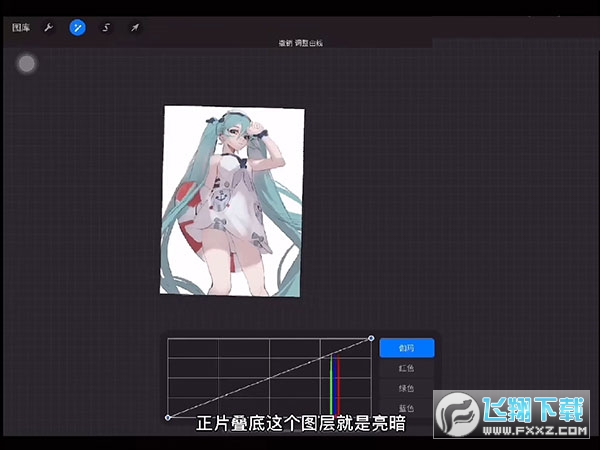Add a point at curve graph center
600x450 pixels.
(269, 378)
